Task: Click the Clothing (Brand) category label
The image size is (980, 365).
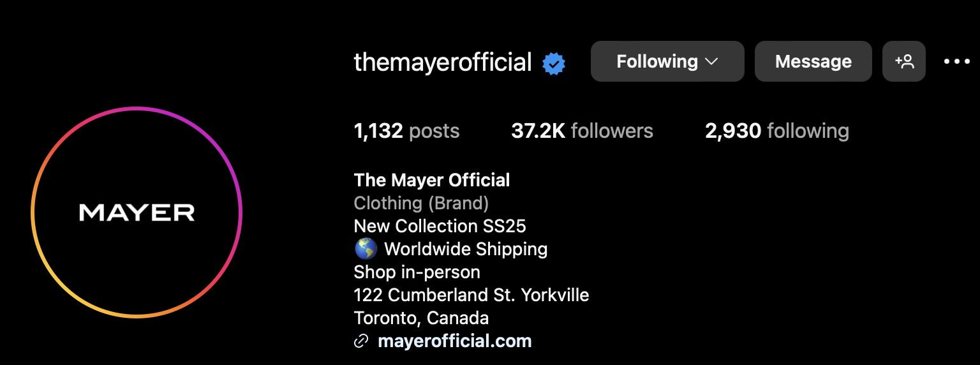Action: tap(421, 204)
